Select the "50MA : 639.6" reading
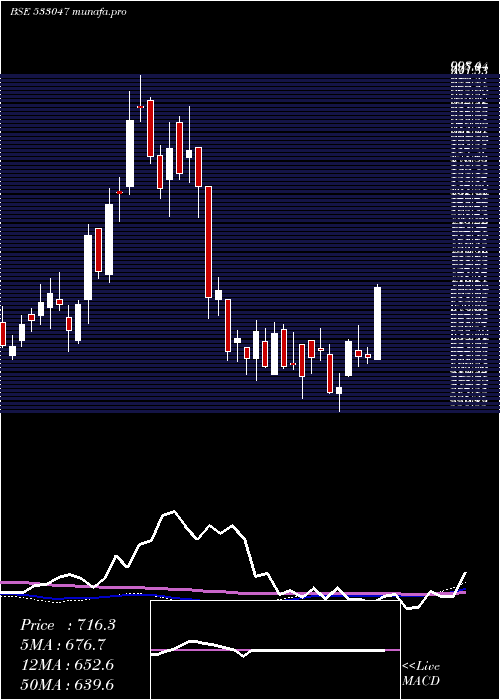This screenshot has height=700, width=500. pyautogui.click(x=67, y=684)
